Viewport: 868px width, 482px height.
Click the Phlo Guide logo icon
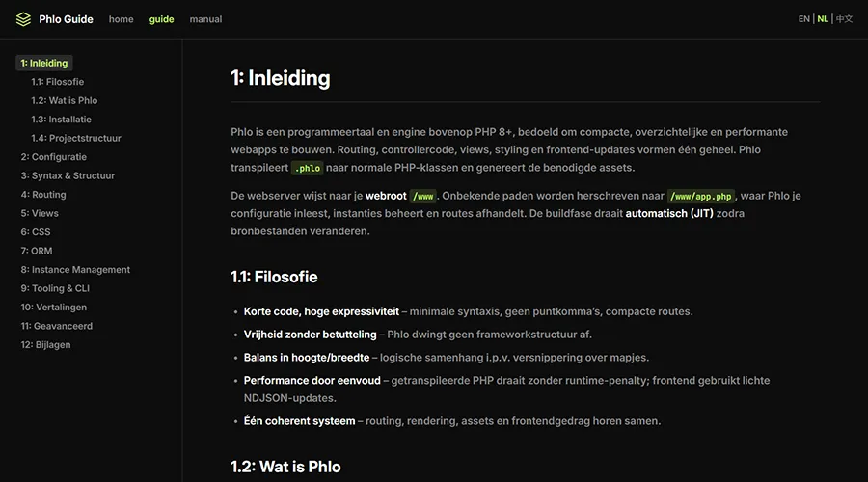(x=23, y=19)
